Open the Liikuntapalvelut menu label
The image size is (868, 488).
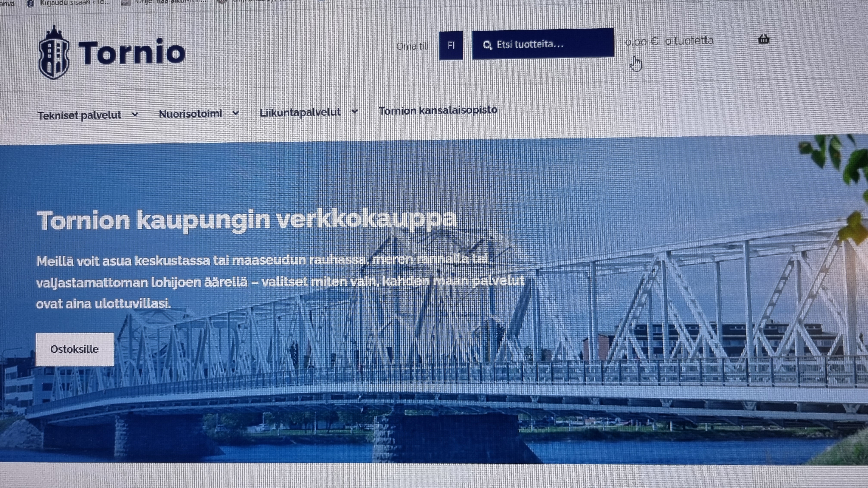point(300,112)
